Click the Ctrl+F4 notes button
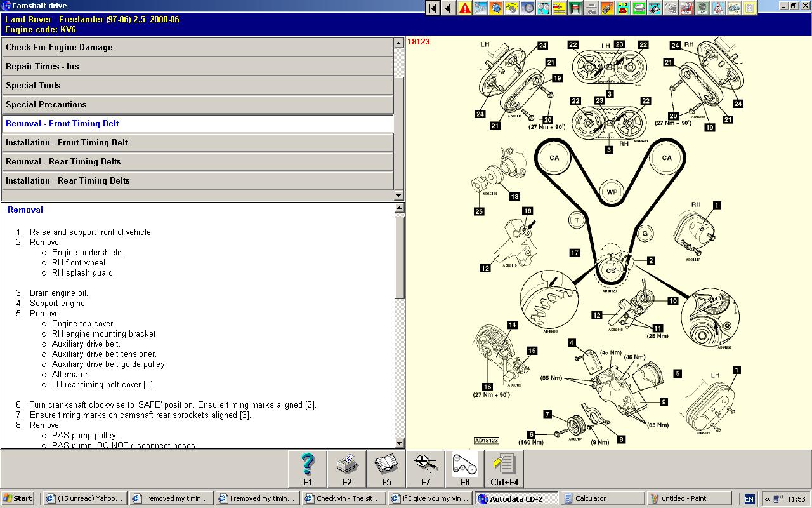Screen dimensions: 812x508 [x=504, y=469]
